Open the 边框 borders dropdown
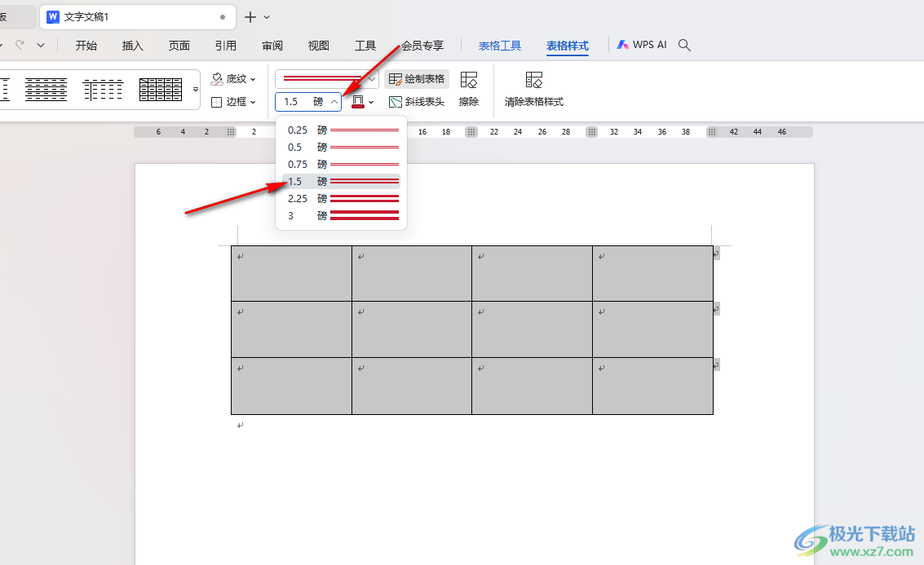Viewport: 924px width, 565px height. pyautogui.click(x=234, y=102)
